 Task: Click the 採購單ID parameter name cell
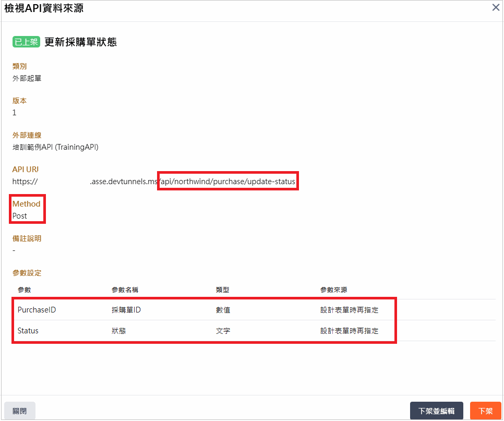[126, 310]
